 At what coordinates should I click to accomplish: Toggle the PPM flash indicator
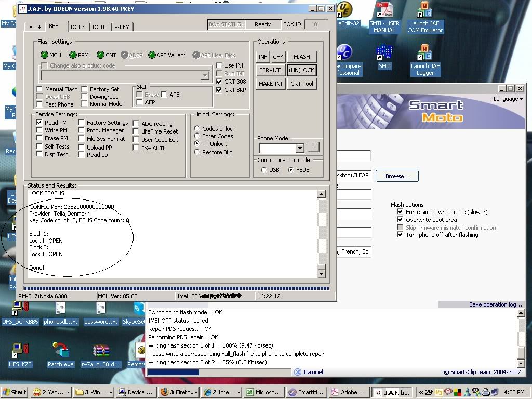point(73,55)
